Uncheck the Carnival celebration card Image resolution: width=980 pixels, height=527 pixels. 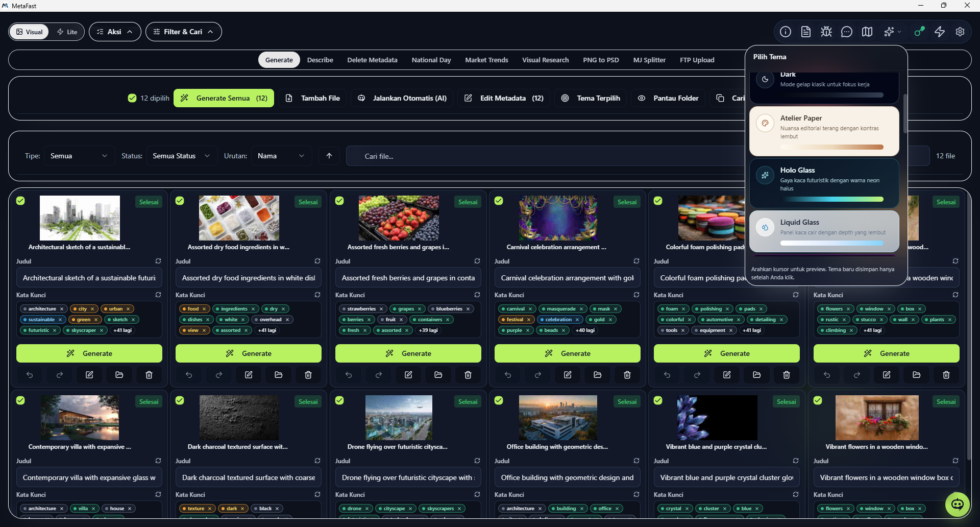tap(499, 201)
